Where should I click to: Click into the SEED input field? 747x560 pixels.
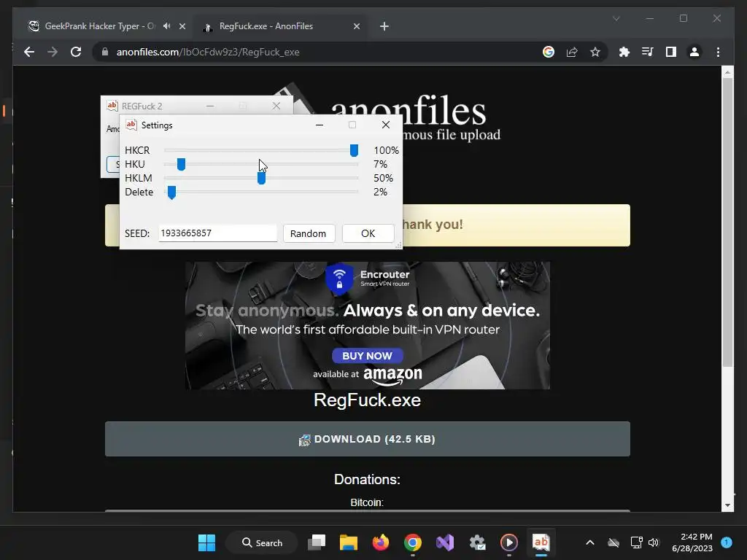pyautogui.click(x=217, y=233)
